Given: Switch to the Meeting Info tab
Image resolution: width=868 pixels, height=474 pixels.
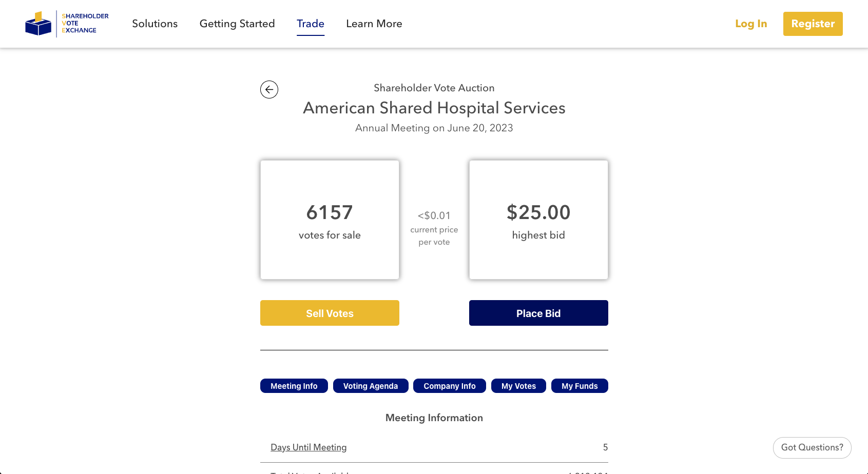Looking at the screenshot, I should [294, 386].
